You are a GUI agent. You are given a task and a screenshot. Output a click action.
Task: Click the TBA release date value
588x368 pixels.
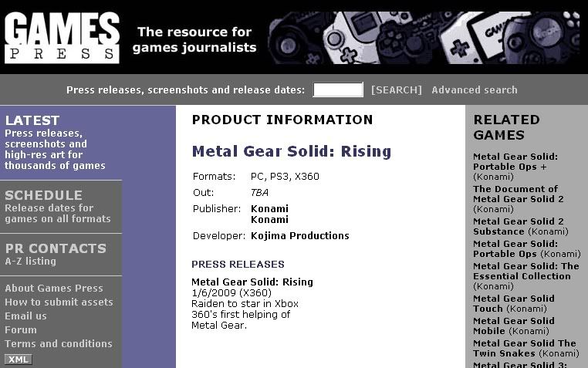pos(259,193)
